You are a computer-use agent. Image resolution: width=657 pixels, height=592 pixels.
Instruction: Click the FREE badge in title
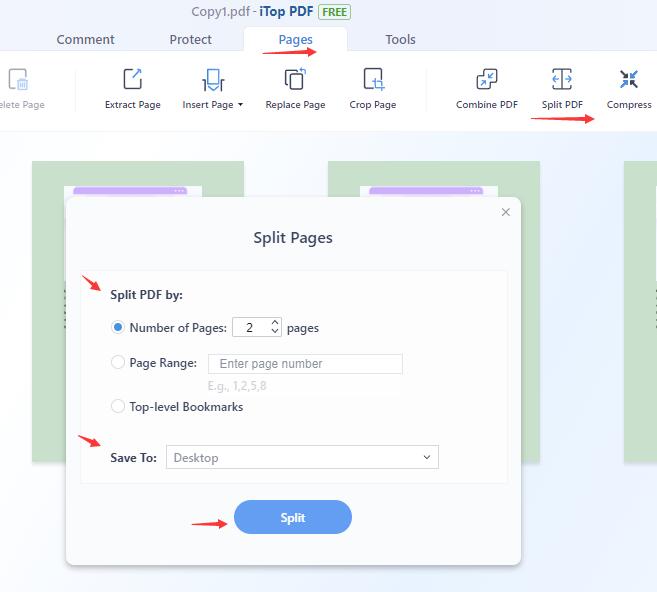tap(334, 12)
